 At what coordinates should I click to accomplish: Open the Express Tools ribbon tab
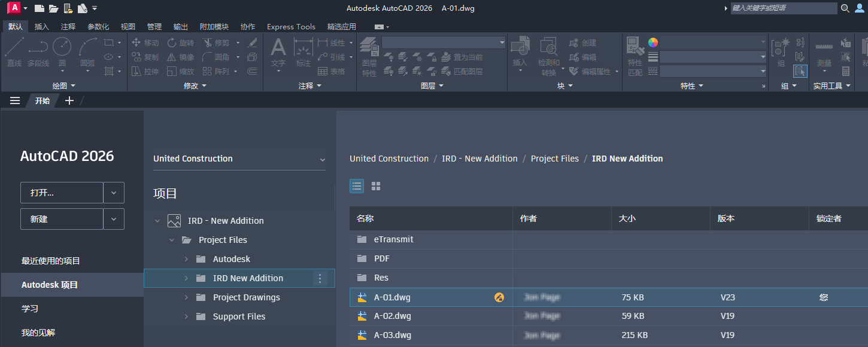(291, 26)
